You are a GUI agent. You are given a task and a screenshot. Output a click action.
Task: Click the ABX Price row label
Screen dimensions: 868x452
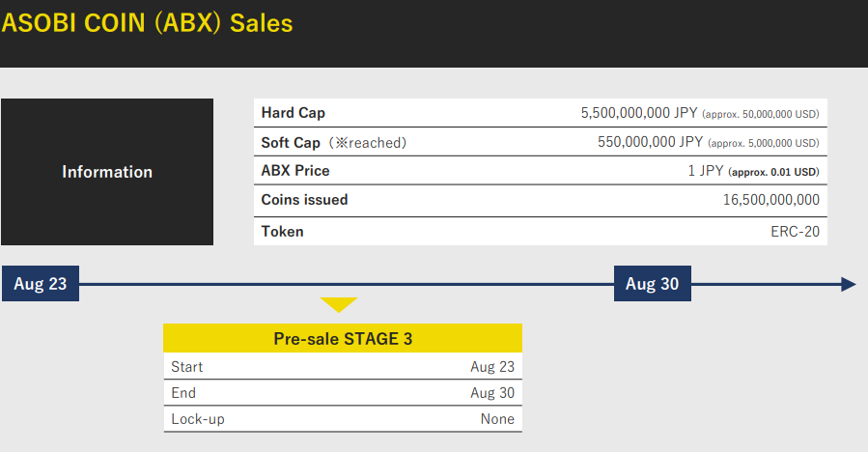[x=295, y=171]
